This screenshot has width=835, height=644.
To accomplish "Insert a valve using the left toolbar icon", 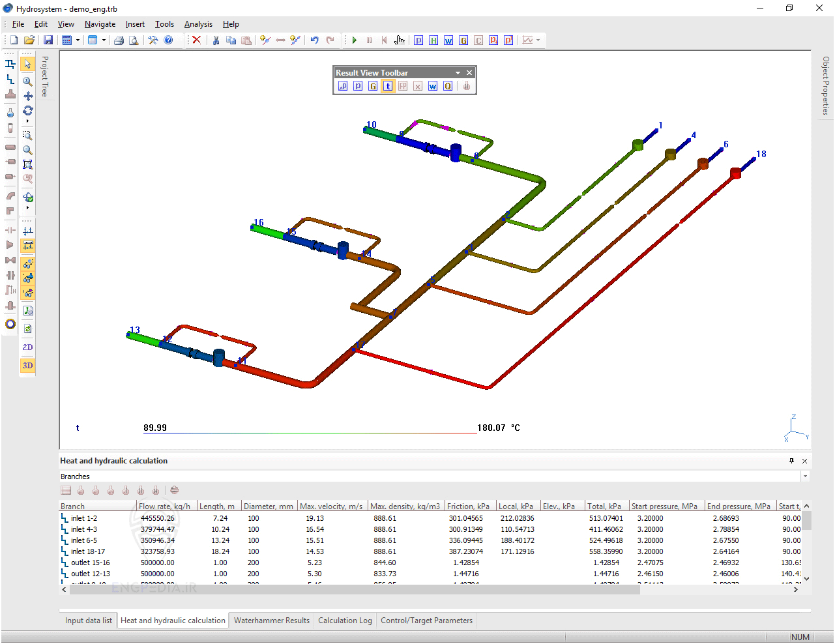I will (x=10, y=259).
